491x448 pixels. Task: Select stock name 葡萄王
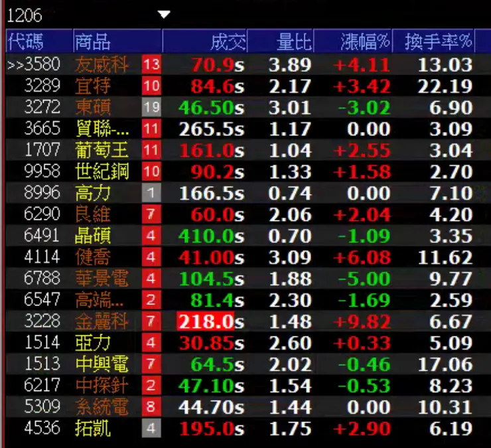coord(102,150)
